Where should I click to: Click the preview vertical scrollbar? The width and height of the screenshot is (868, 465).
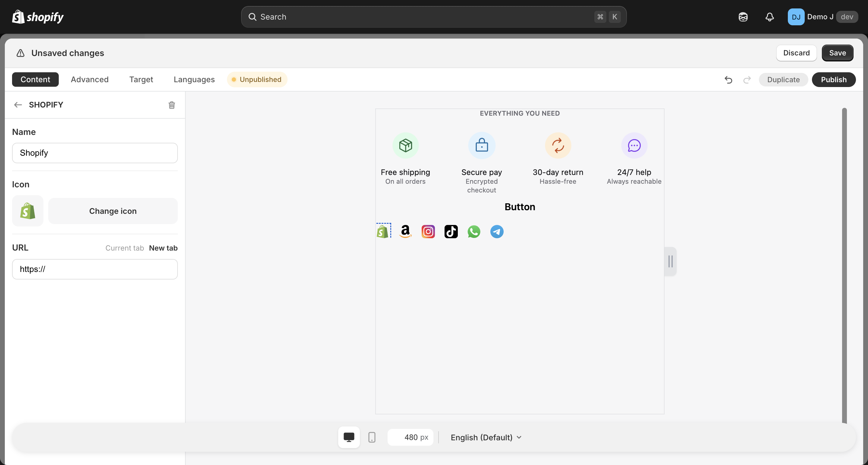(844, 265)
